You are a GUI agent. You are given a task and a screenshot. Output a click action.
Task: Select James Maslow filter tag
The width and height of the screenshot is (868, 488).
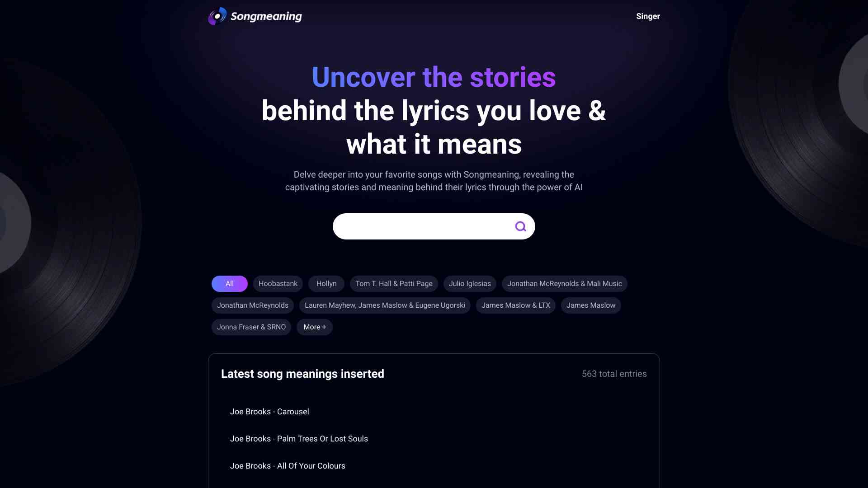point(591,305)
